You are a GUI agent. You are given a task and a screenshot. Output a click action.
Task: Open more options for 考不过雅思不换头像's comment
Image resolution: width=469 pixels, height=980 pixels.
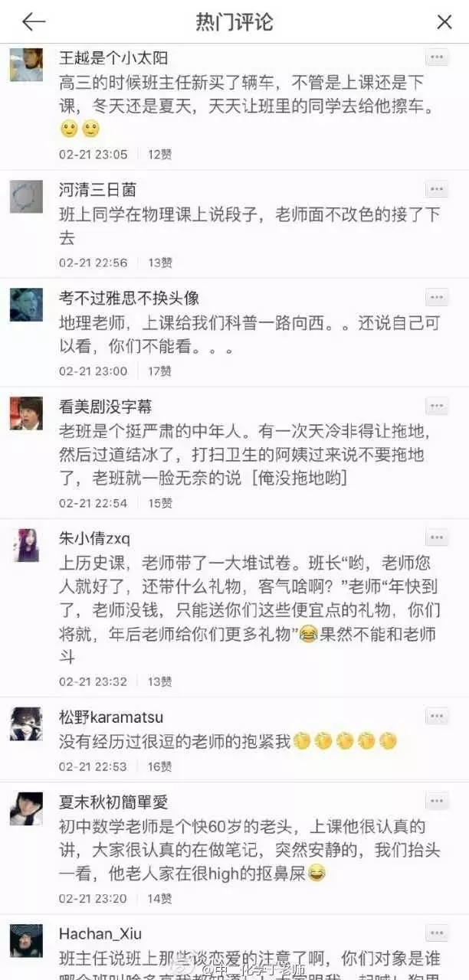coord(437,298)
